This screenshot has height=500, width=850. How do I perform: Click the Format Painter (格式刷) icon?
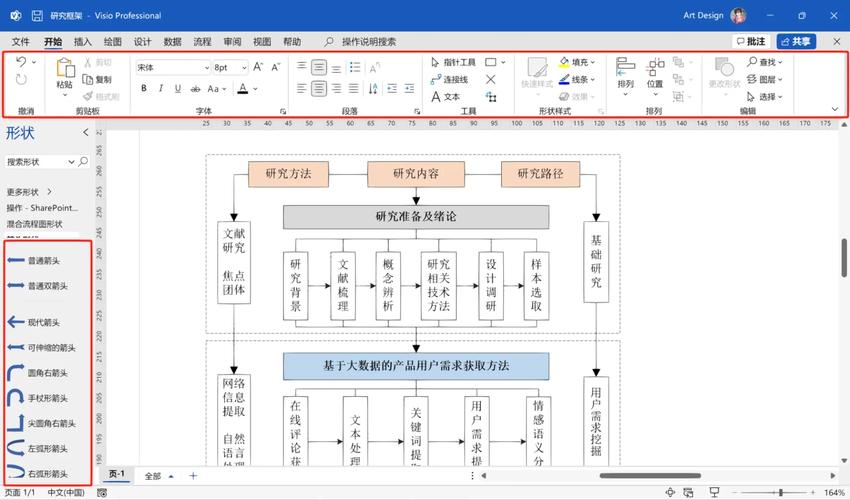point(88,96)
